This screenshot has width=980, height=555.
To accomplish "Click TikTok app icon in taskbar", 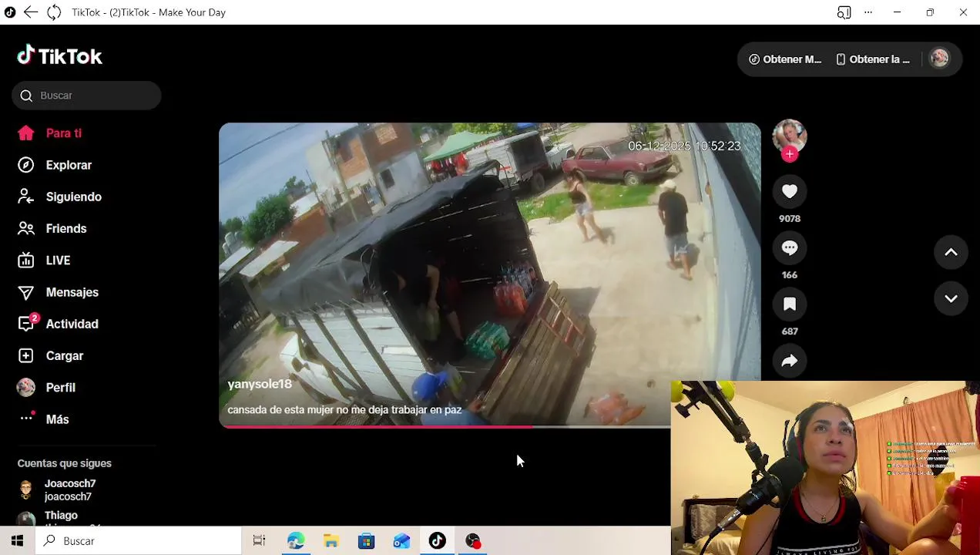I will point(437,541).
